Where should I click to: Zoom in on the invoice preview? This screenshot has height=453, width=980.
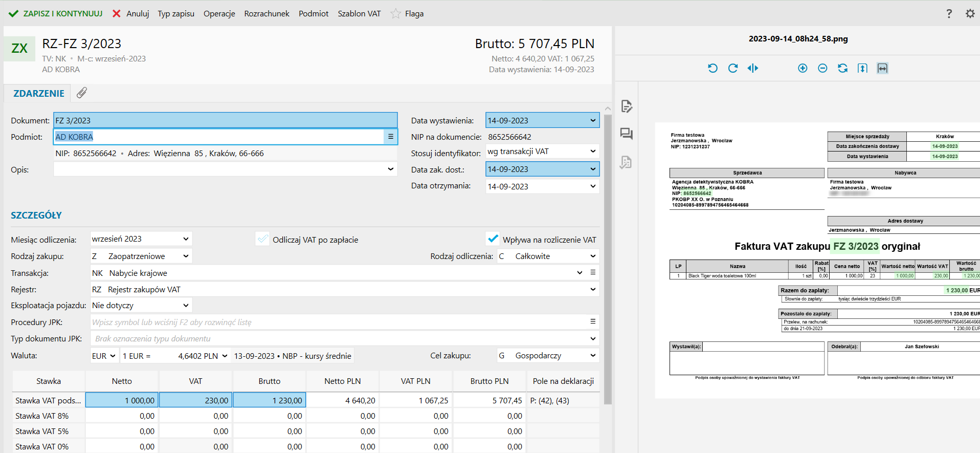[803, 68]
